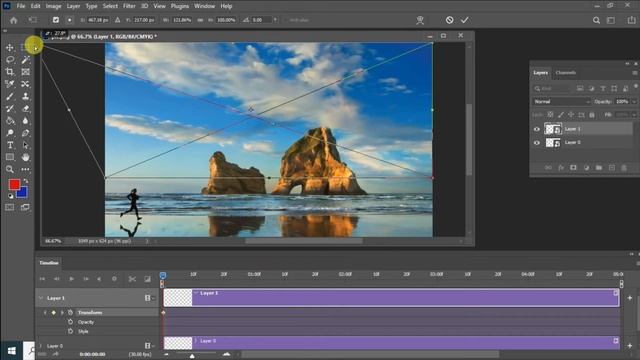Jump to next Transform keyframe

pos(62,313)
